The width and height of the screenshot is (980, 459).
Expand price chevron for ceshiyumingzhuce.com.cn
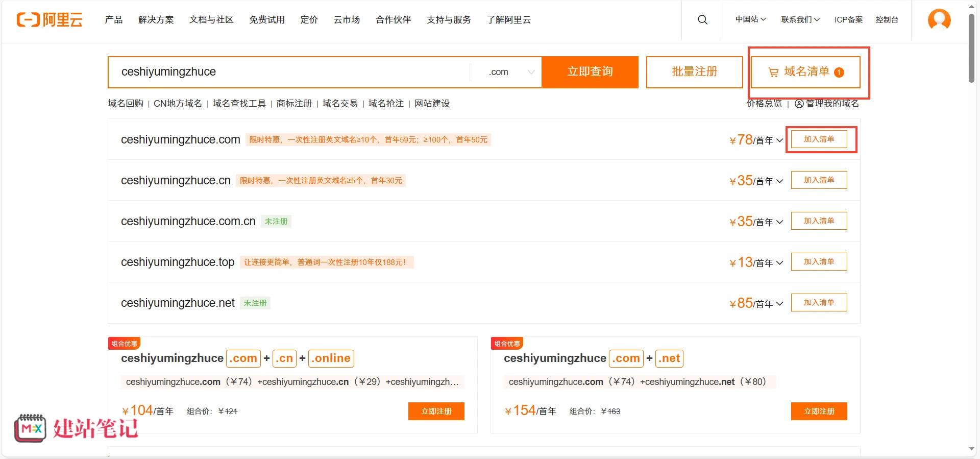coord(779,222)
